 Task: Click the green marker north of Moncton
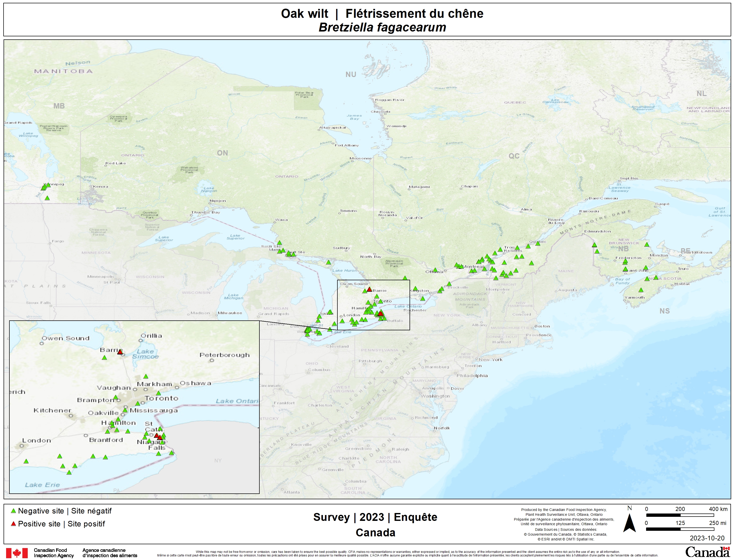(647, 245)
